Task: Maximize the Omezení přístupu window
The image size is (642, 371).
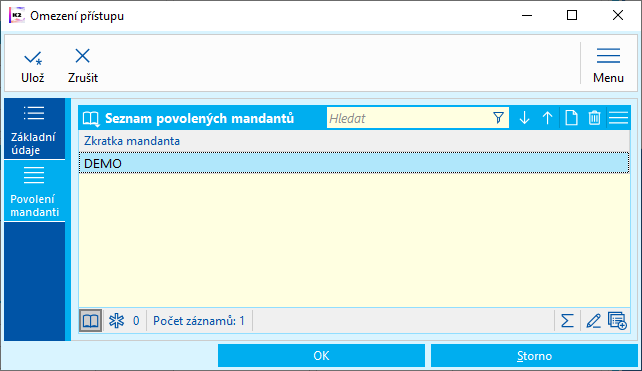Action: pos(572,16)
